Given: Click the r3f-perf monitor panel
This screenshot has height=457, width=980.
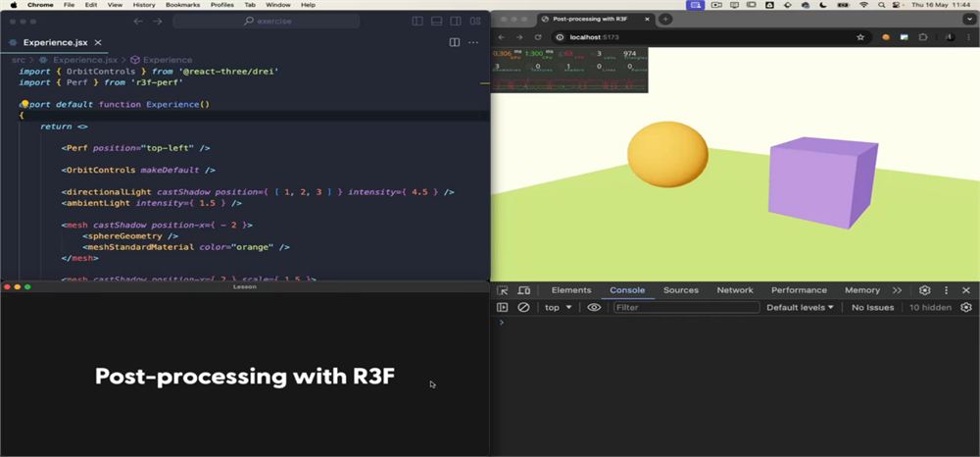Looking at the screenshot, I should pos(569,70).
